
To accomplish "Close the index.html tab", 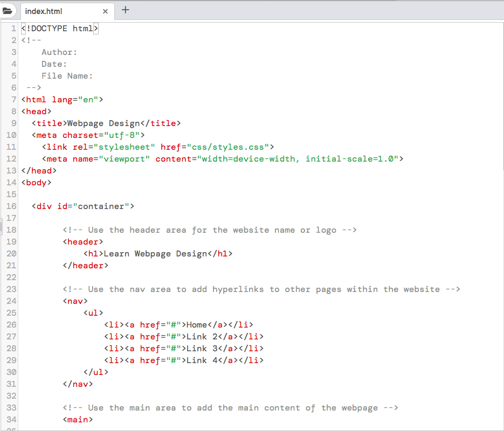I will pos(106,11).
